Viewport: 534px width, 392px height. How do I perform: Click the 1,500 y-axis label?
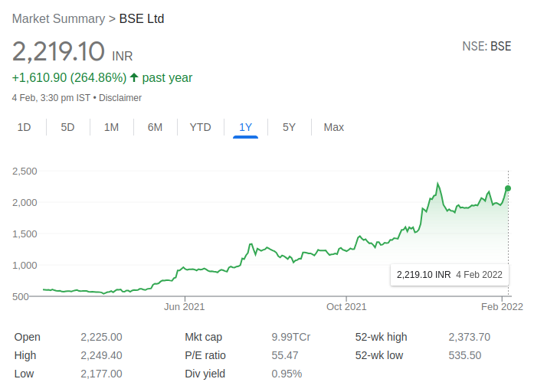pyautogui.click(x=25, y=234)
